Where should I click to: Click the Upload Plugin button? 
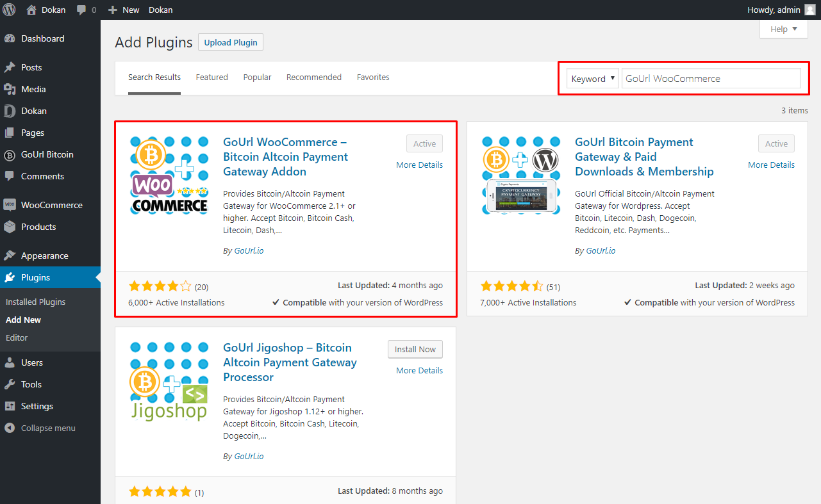click(x=231, y=42)
